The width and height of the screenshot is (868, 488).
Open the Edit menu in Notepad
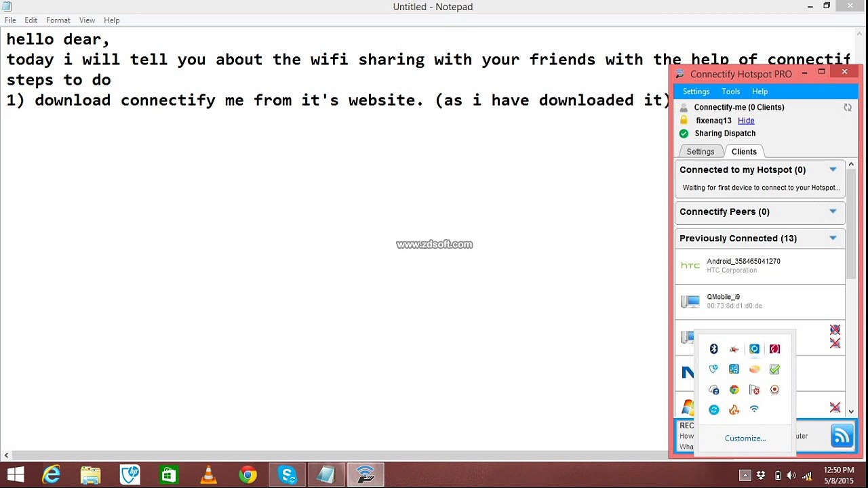31,20
